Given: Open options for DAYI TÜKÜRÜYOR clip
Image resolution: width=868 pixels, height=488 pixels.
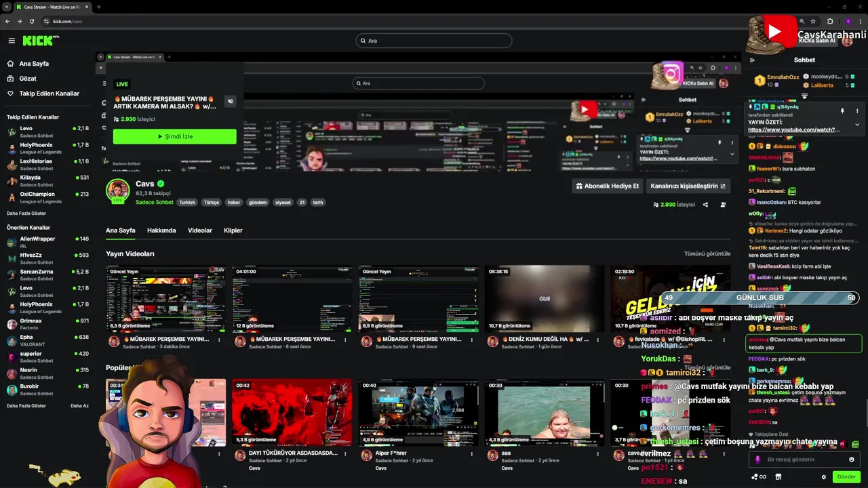Looking at the screenshot, I should pos(345,453).
